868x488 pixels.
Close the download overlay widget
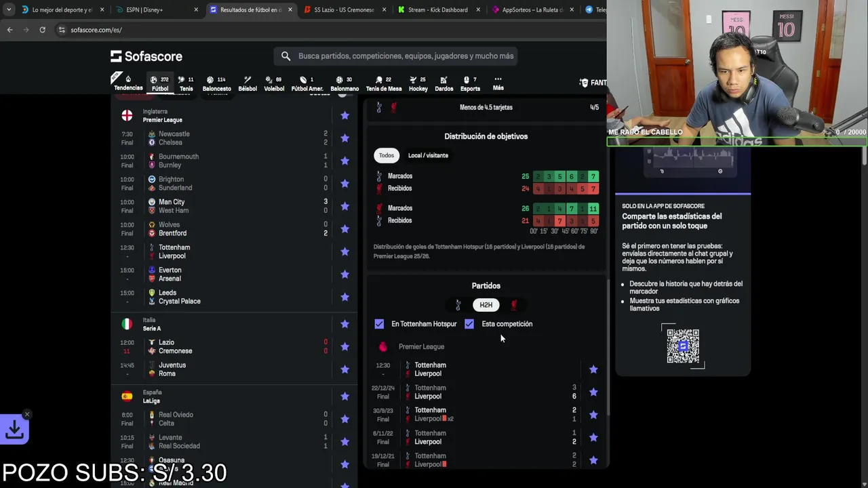click(26, 414)
